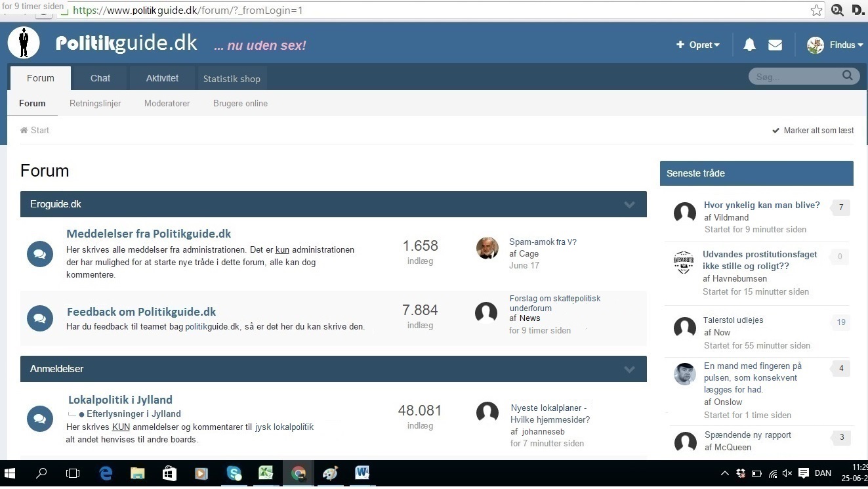This screenshot has height=489, width=868.
Task: Open Windows Store from taskbar
Action: [x=169, y=473]
